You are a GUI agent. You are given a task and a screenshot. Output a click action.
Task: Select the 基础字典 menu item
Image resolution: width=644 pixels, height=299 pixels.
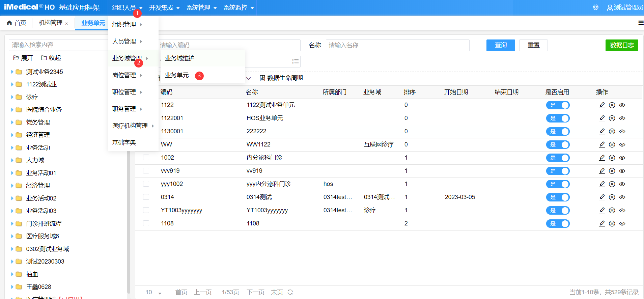133,142
